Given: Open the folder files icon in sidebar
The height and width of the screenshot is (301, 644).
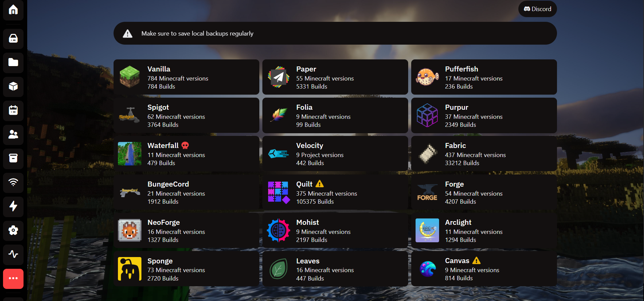Looking at the screenshot, I should pyautogui.click(x=13, y=62).
